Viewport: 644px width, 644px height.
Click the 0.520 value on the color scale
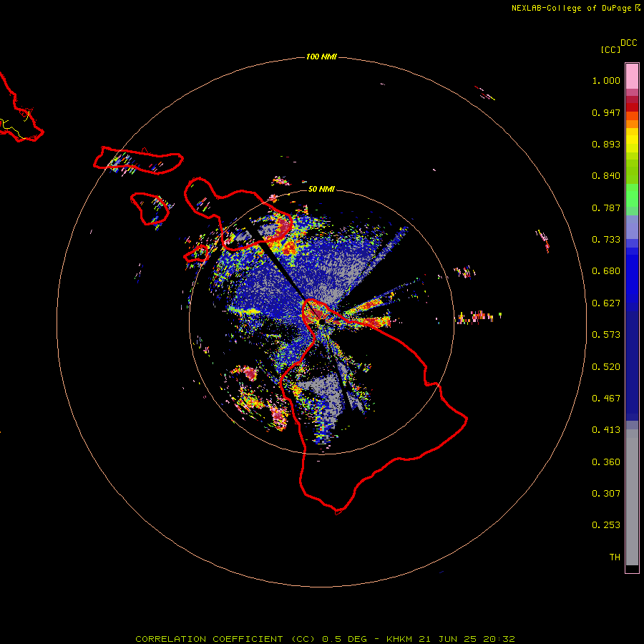[606, 367]
